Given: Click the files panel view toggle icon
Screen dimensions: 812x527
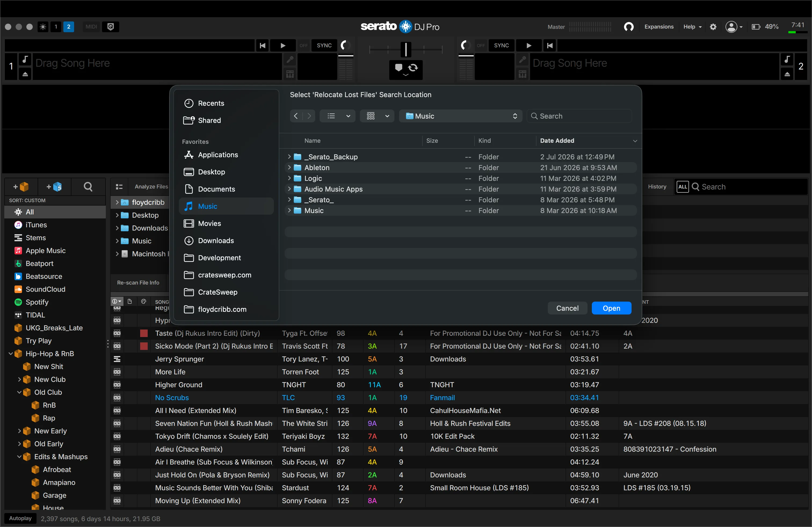Looking at the screenshot, I should tap(119, 186).
